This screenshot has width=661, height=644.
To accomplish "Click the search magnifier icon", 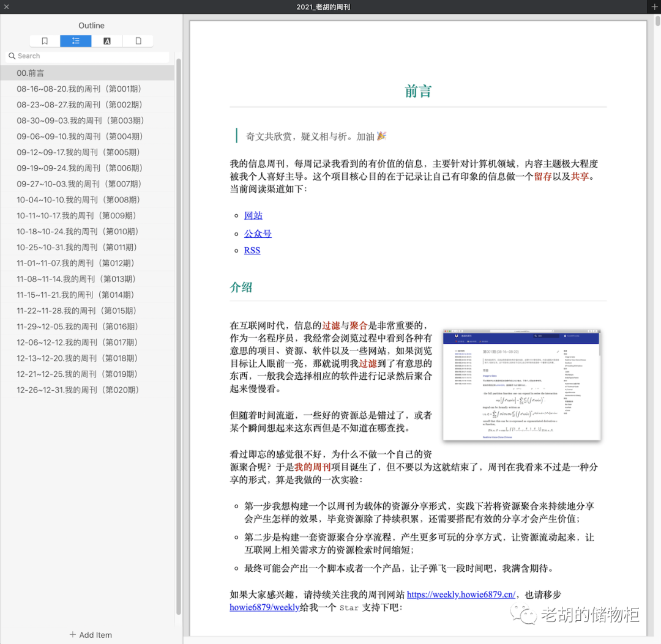I will [12, 56].
